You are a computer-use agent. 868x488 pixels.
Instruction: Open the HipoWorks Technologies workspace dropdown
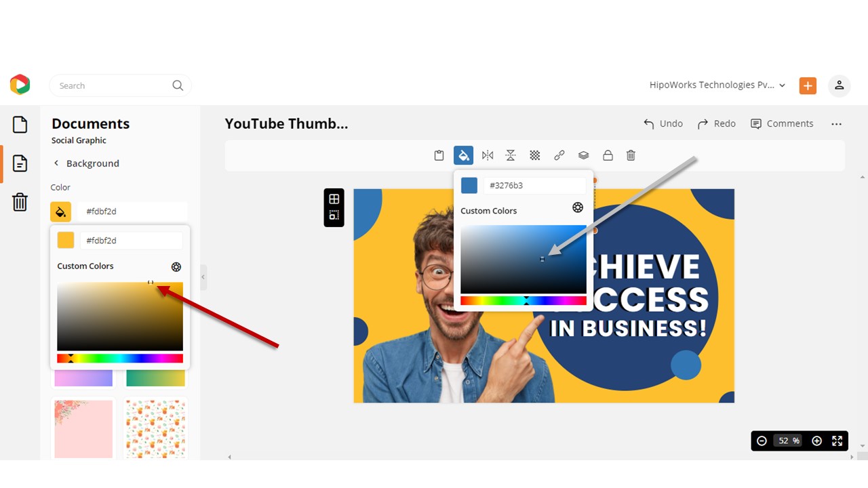click(717, 85)
